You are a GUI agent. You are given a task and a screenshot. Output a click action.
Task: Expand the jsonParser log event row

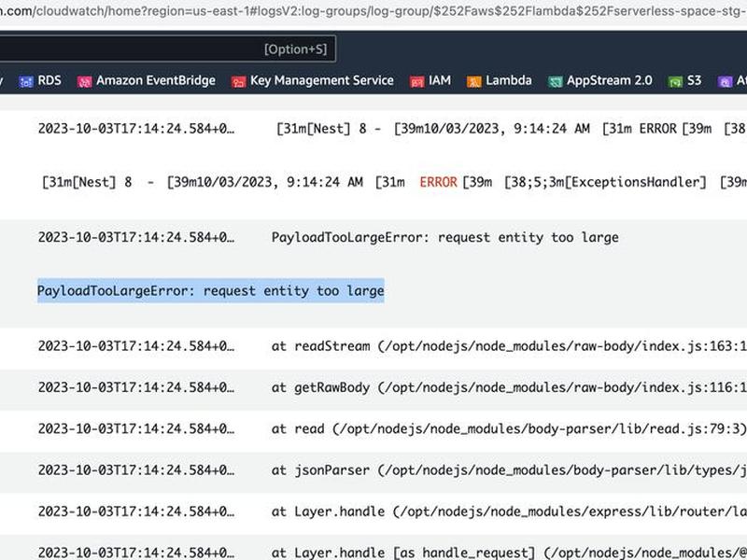(373, 470)
